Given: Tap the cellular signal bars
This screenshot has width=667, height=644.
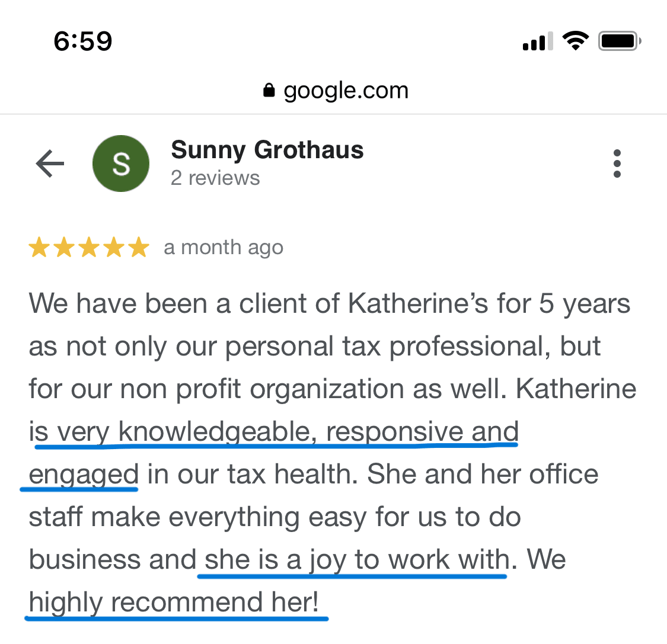Looking at the screenshot, I should tap(538, 41).
